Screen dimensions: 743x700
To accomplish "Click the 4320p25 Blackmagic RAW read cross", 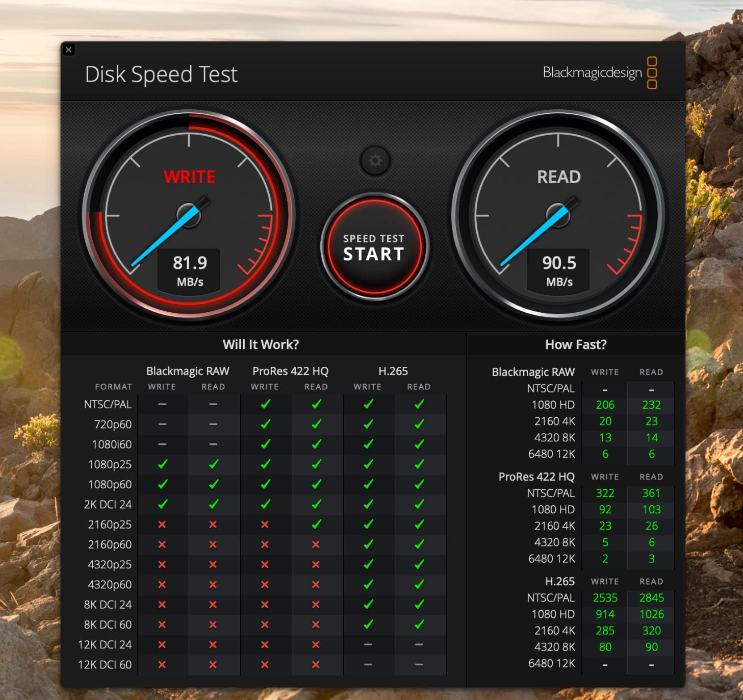I will tap(213, 565).
